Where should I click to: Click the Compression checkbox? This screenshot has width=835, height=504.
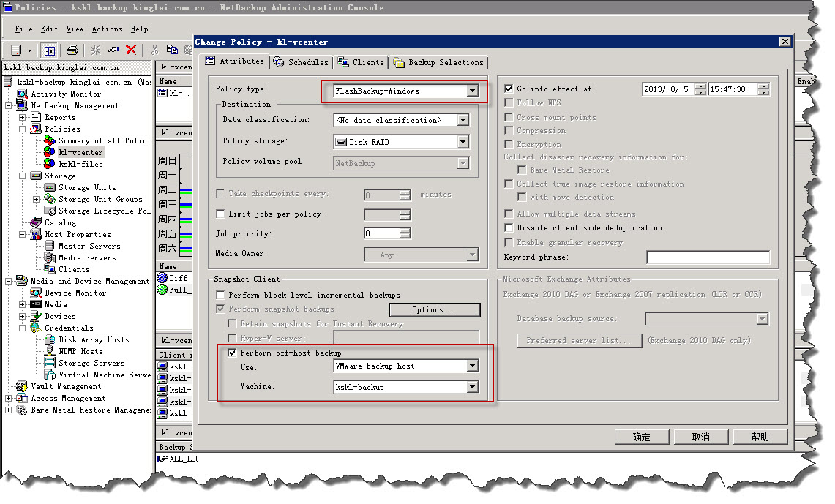(x=509, y=131)
